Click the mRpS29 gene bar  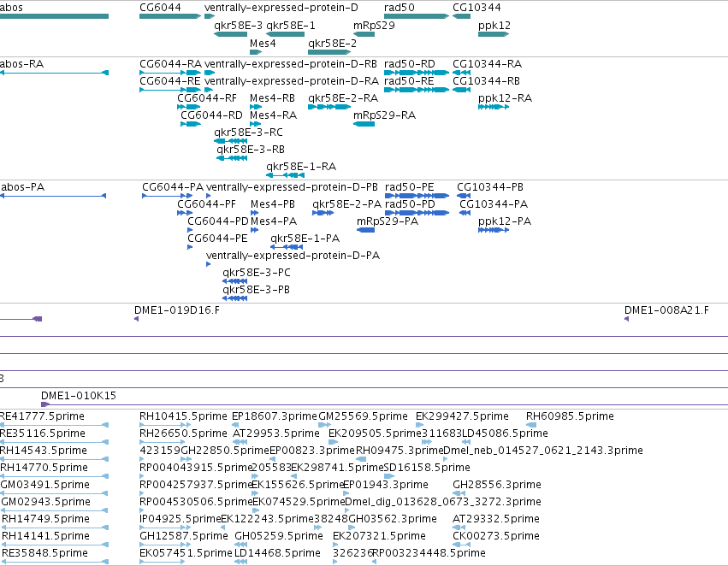(x=364, y=34)
